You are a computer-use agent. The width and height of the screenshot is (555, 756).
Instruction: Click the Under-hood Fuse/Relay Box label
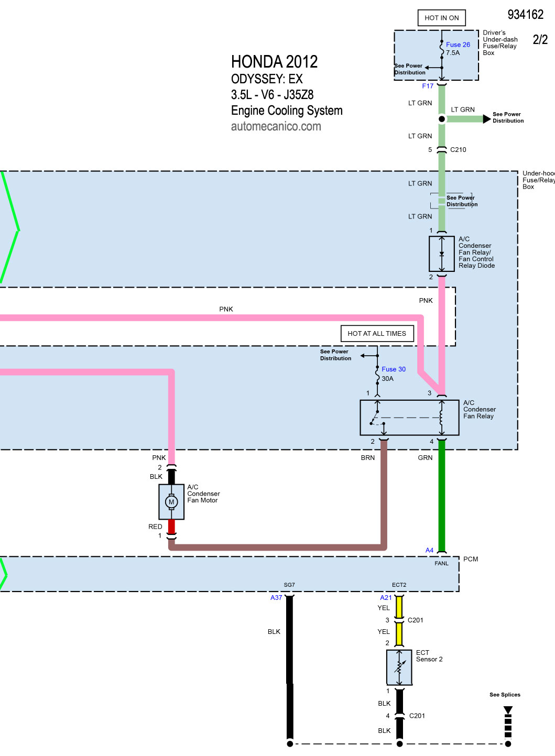[x=539, y=180]
